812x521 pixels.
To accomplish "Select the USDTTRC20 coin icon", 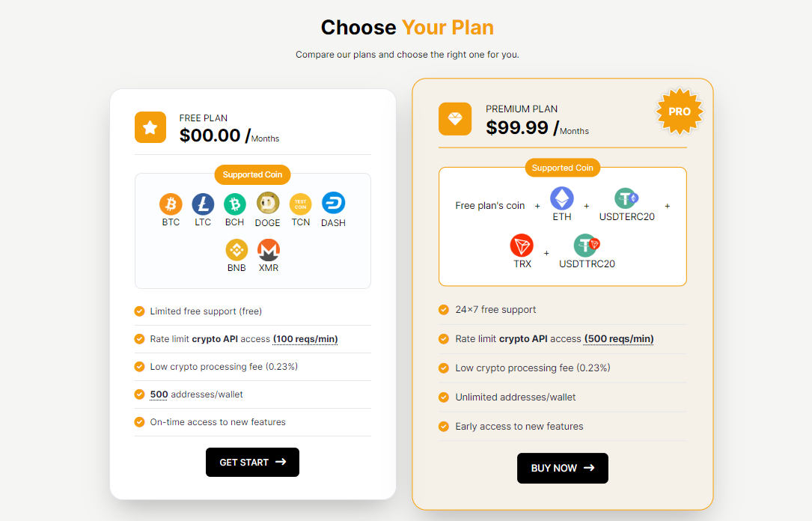I will [x=586, y=246].
